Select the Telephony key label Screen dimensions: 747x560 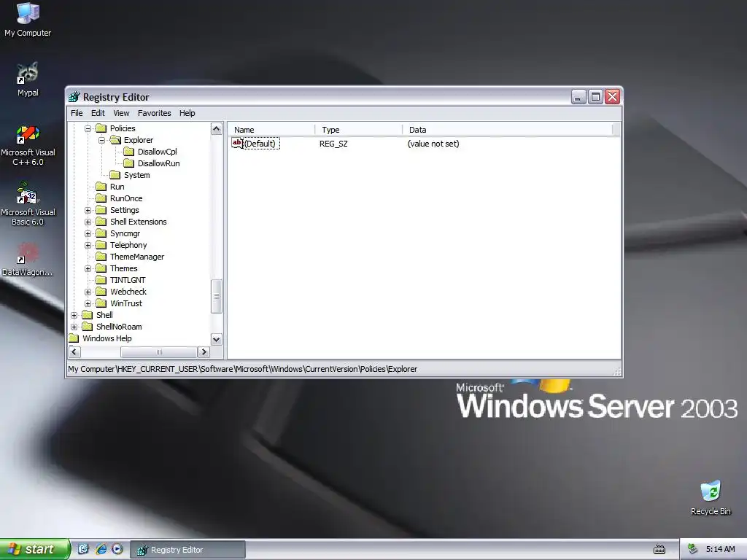coord(128,245)
